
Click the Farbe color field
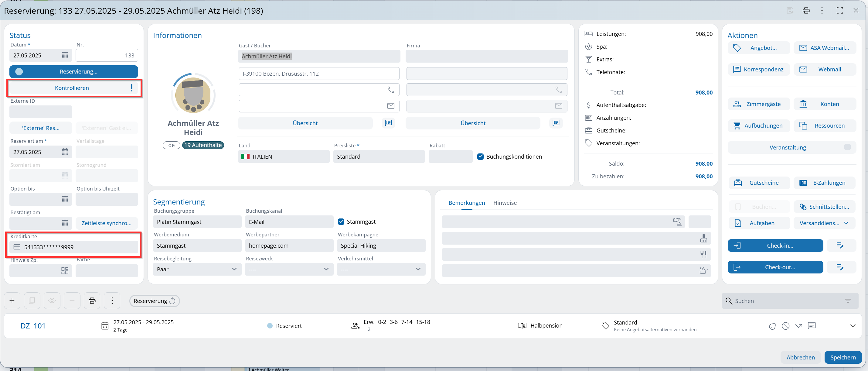coord(107,270)
